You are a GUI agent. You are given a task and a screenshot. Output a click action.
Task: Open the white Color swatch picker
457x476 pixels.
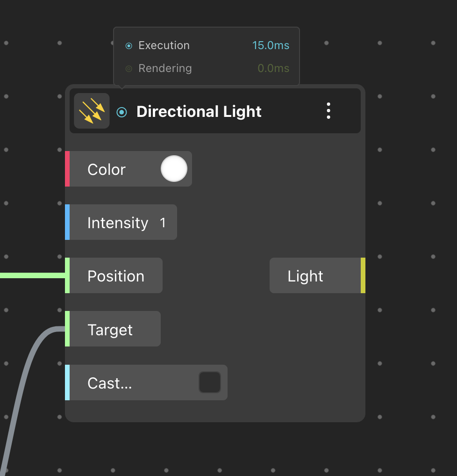pyautogui.click(x=174, y=169)
